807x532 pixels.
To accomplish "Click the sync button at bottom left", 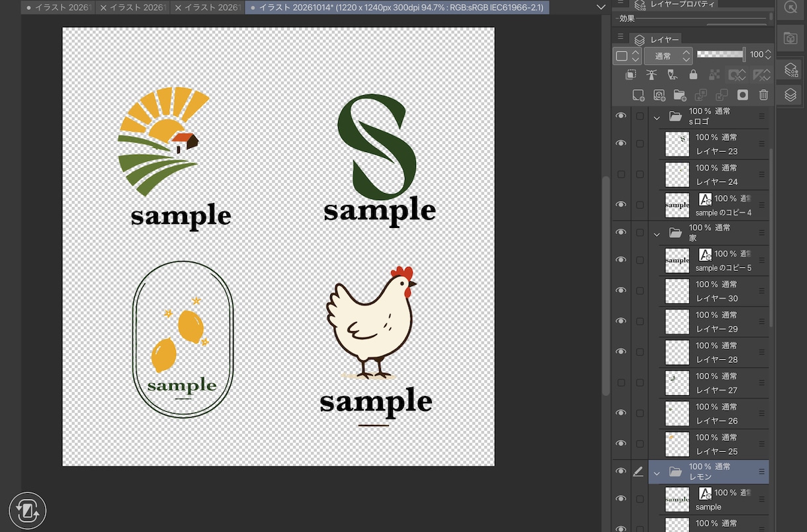I will pos(28,511).
